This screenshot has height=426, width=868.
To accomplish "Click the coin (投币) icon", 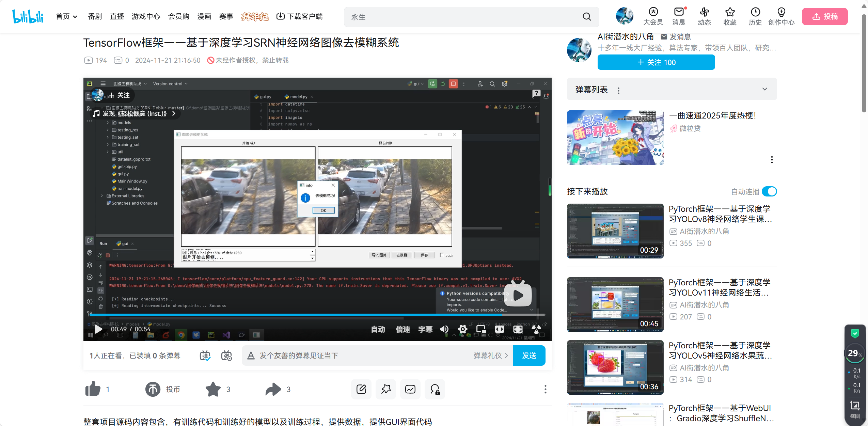I will (153, 389).
